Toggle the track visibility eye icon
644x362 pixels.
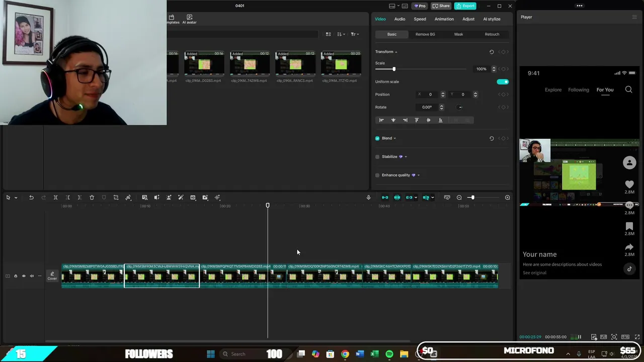24,276
